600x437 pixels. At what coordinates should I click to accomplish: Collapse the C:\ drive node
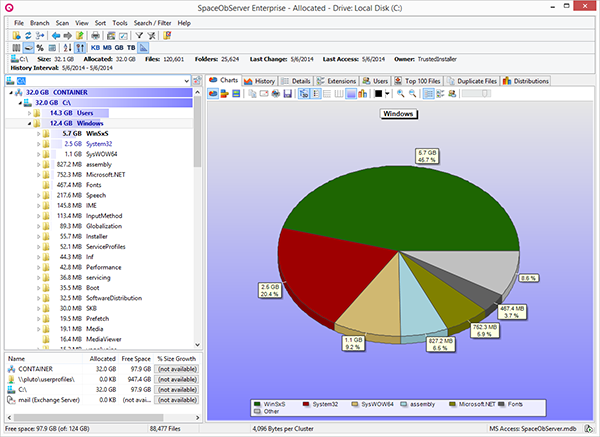tap(20, 103)
